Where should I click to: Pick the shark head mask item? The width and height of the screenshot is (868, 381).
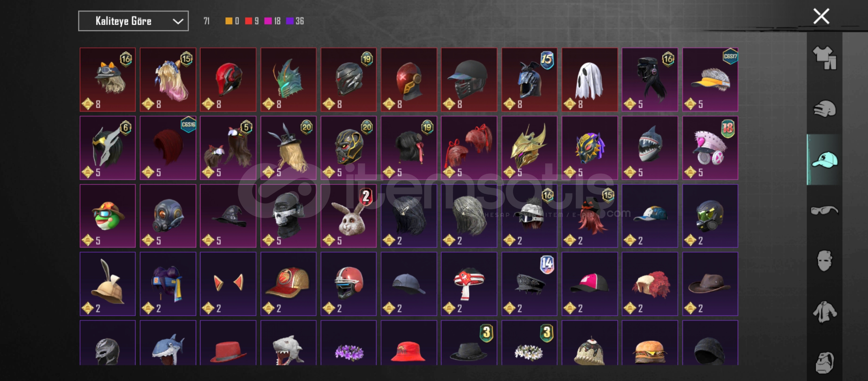650,148
